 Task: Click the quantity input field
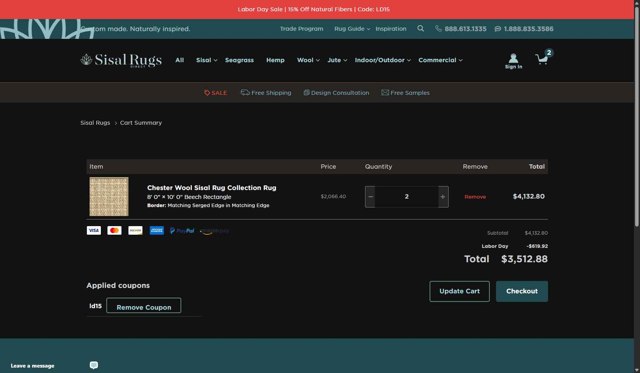pos(407,197)
